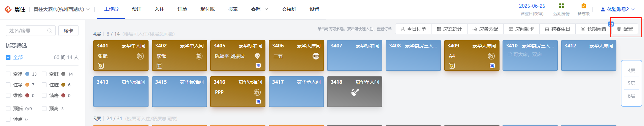
Task: Click the search magnifier in 姓名/房号 box
Action: 50,31
